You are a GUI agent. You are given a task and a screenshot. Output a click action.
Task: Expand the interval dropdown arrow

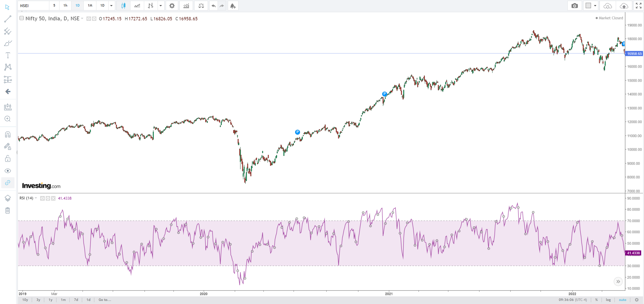tap(111, 6)
